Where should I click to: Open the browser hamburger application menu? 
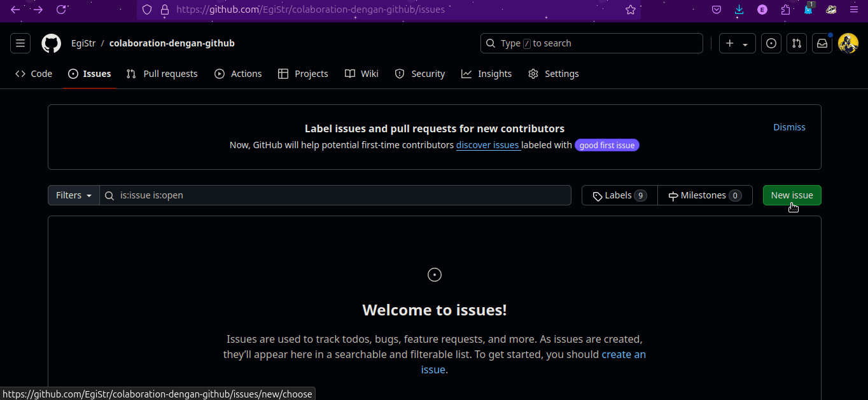coord(854,10)
